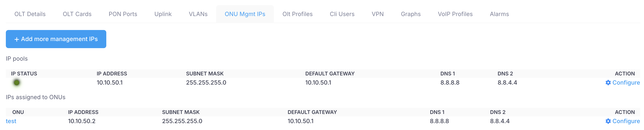Click the IP STATUS column header
644x130 pixels.
(24, 74)
